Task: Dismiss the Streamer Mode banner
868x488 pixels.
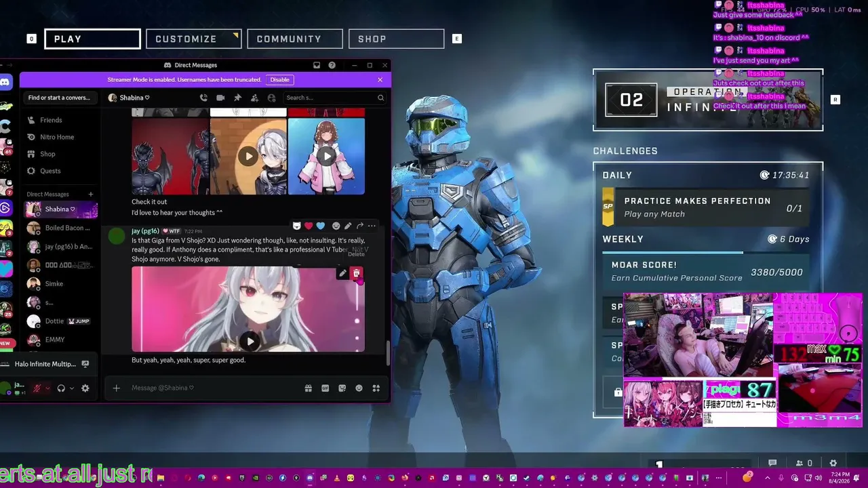Action: pos(380,80)
